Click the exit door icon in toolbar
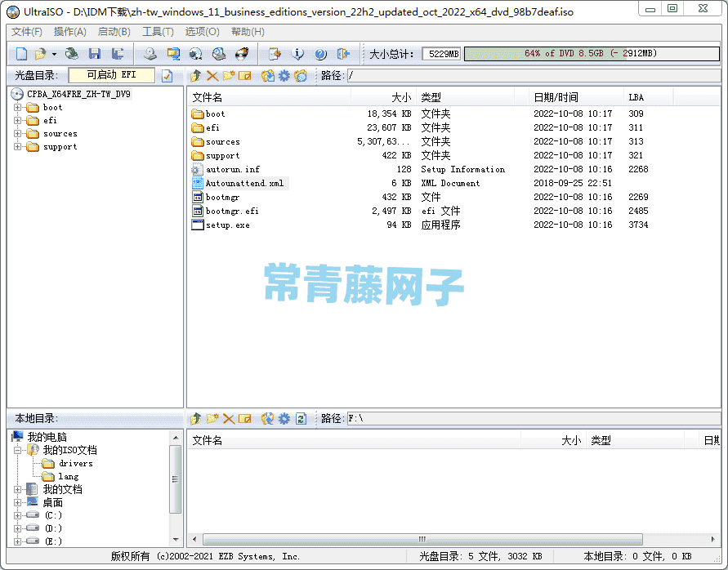Screen dimensions: 728x570 [343, 54]
